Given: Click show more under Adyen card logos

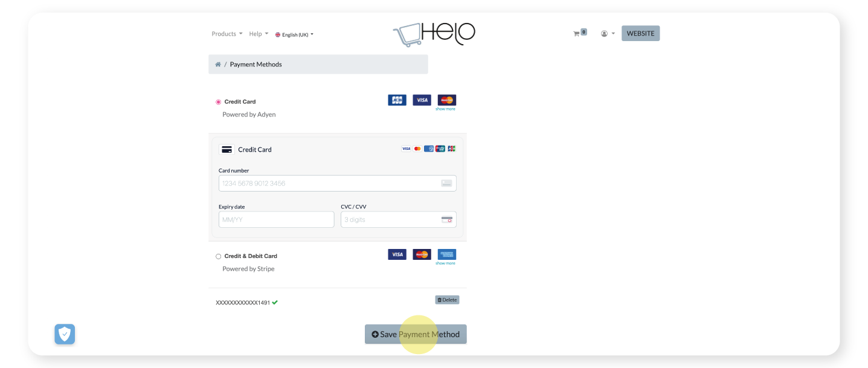Looking at the screenshot, I should pyautogui.click(x=445, y=109).
